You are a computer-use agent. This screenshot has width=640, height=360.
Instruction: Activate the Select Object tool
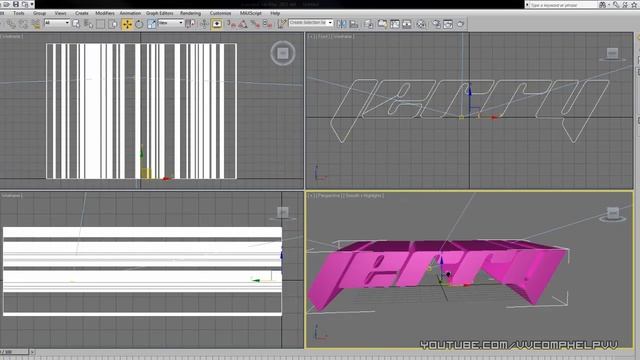coord(76,24)
